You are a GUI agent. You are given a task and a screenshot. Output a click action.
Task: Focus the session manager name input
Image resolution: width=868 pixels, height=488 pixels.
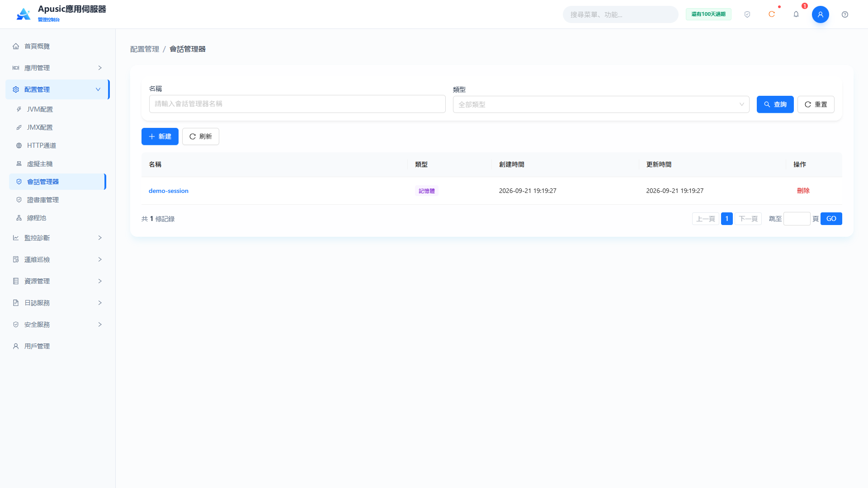tap(297, 104)
